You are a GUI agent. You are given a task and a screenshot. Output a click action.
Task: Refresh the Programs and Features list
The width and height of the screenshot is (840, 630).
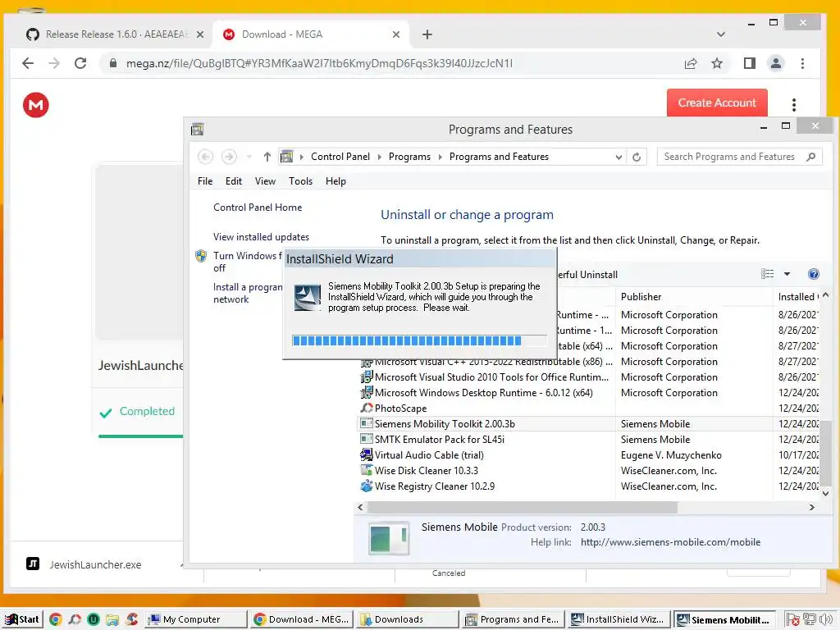637,157
